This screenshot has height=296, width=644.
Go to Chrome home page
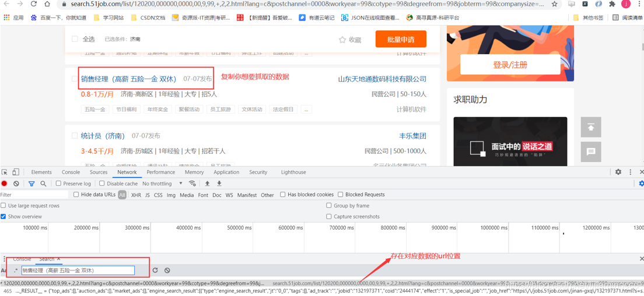coord(47,4)
